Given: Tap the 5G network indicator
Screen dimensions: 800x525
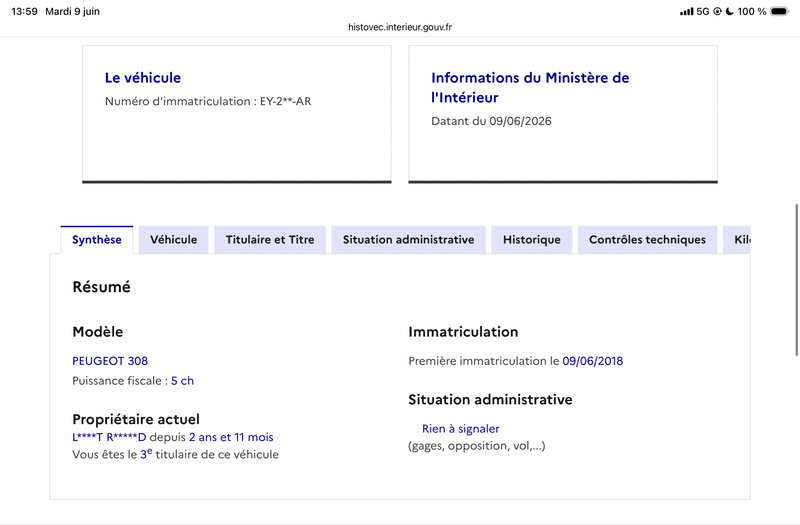Looking at the screenshot, I should [x=703, y=11].
